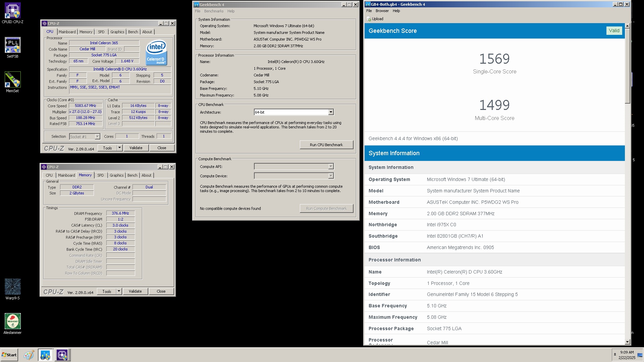
Task: Click the 1569 Single-Core Score
Action: click(494, 59)
